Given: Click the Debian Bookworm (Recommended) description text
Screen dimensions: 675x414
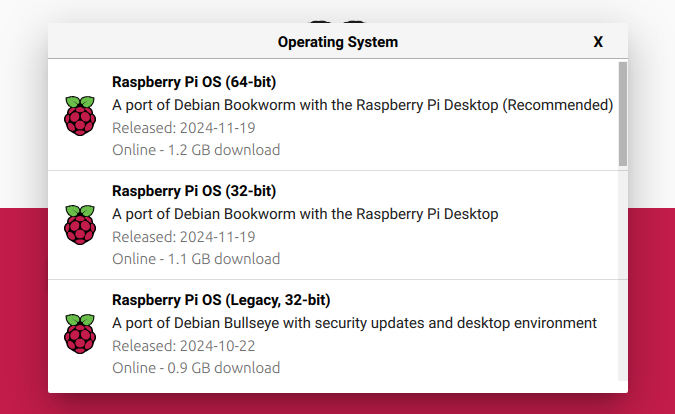Looking at the screenshot, I should pyautogui.click(x=362, y=105).
